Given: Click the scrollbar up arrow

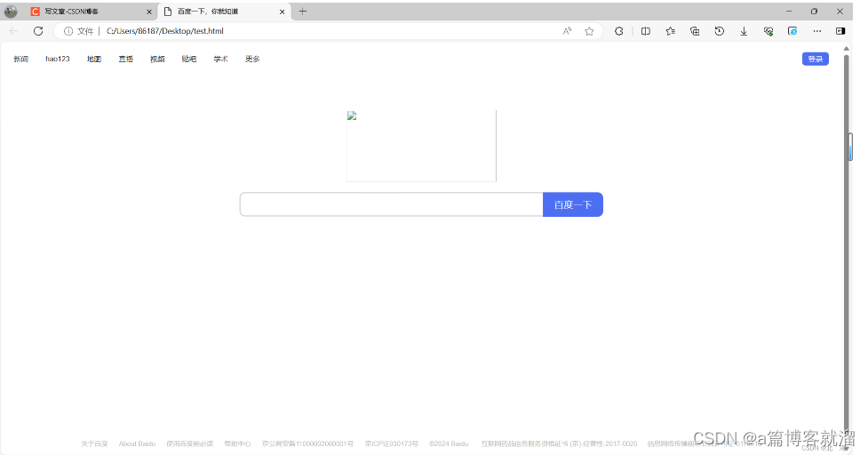Looking at the screenshot, I should 846,49.
